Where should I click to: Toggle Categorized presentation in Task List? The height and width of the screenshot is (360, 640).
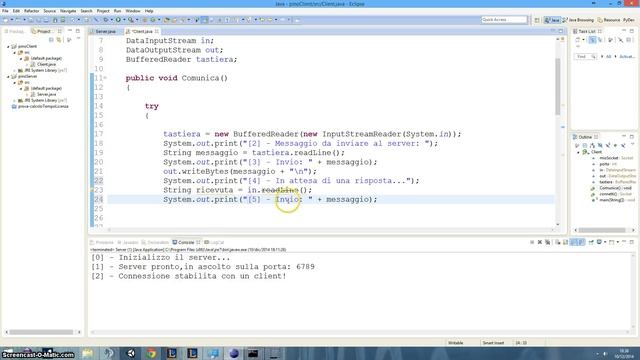pyautogui.click(x=592, y=40)
